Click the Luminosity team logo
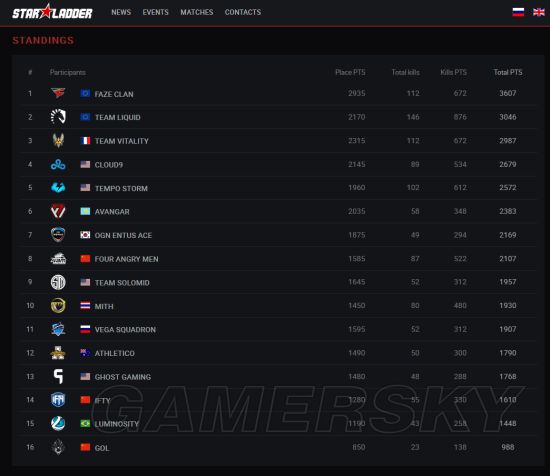This screenshot has height=476, width=550. (x=58, y=423)
